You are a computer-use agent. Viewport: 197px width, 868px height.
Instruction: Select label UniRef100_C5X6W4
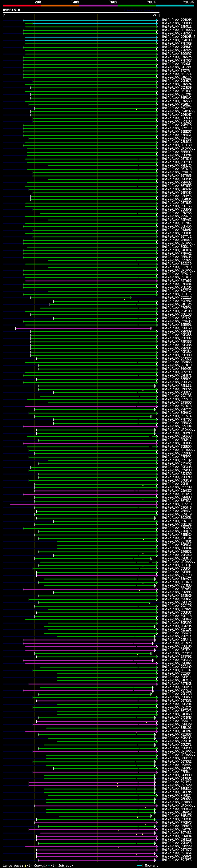pos(177,64)
